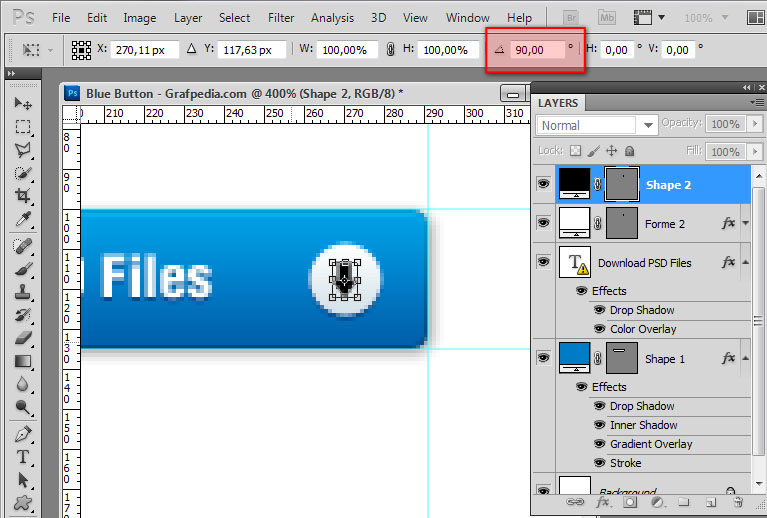Open the Image menu
The image size is (767, 518).
pos(139,18)
